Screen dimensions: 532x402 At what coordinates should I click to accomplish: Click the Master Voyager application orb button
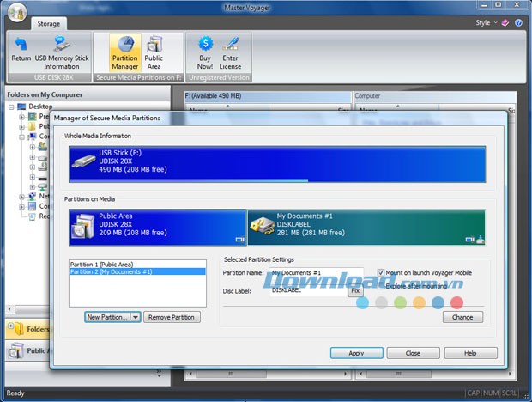point(15,15)
